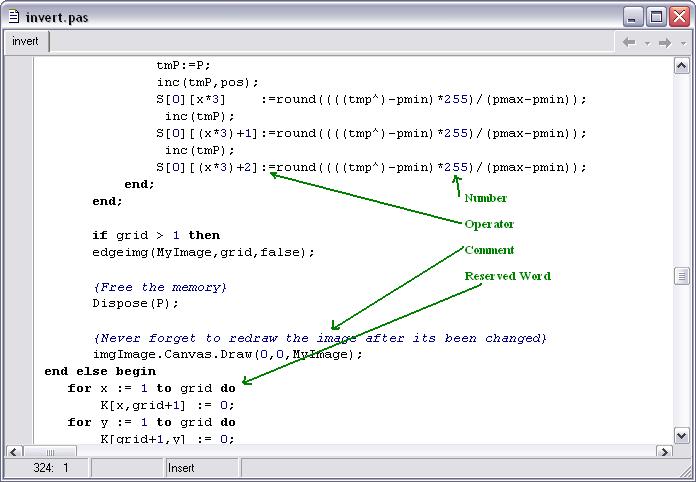Minimize the invert.pas window
696x482 pixels.
pyautogui.click(x=634, y=16)
